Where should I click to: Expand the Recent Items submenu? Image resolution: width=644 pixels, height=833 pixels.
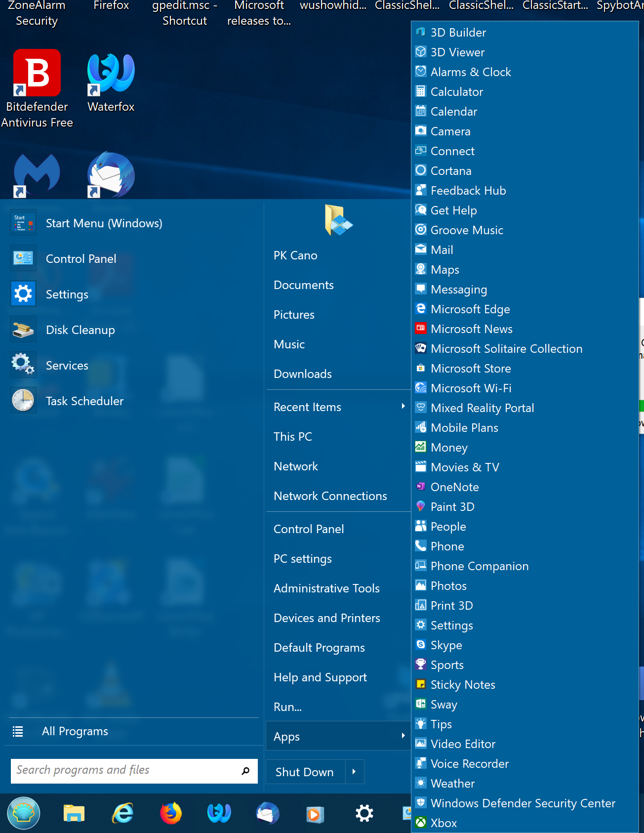[x=338, y=407]
